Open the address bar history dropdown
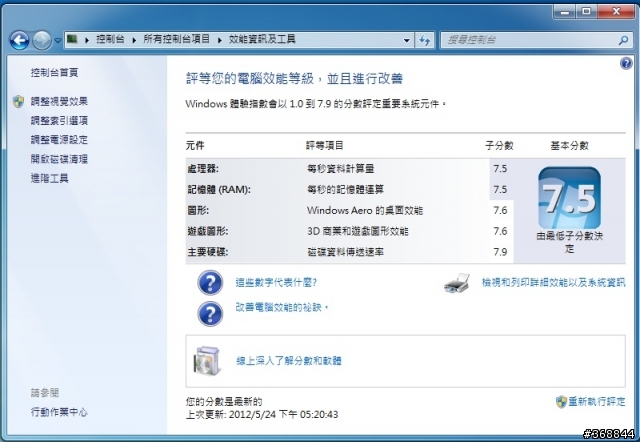This screenshot has height=442, width=640. (407, 40)
